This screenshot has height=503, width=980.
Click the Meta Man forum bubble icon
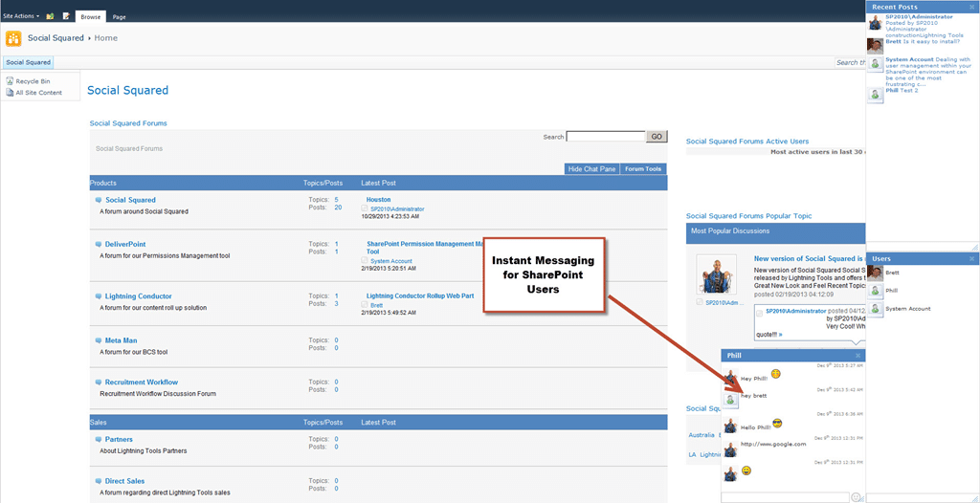coord(99,340)
